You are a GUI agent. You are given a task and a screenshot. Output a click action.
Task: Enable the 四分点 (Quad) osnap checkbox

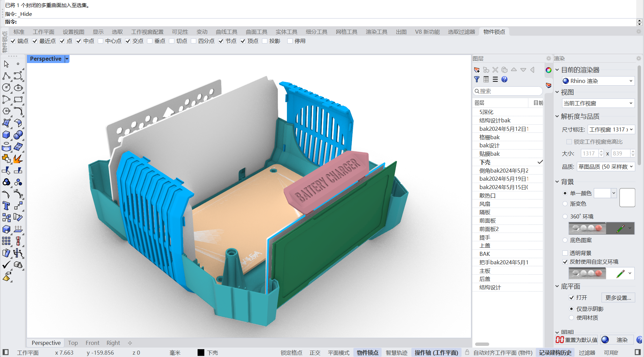coord(194,41)
